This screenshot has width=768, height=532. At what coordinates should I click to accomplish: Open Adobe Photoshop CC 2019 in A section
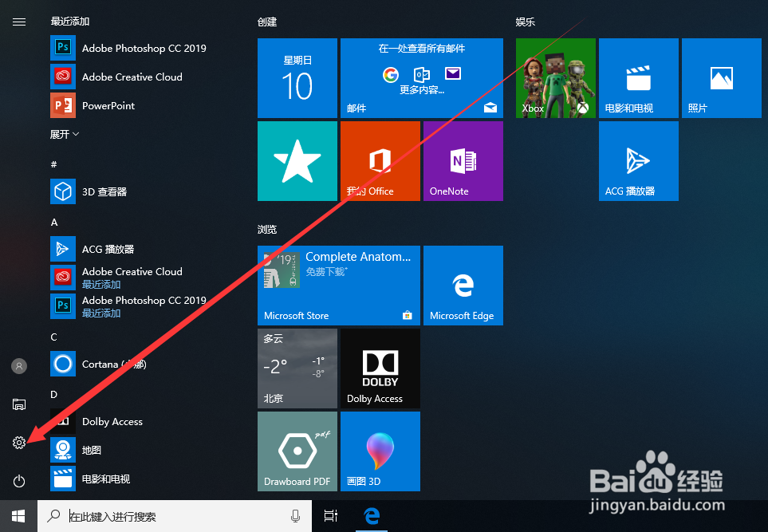(128, 306)
